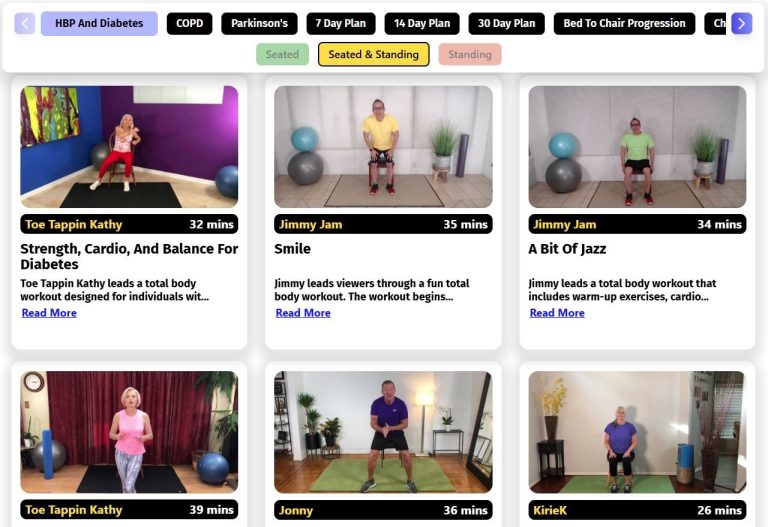The height and width of the screenshot is (527, 768).
Task: Toggle the Seated filter
Action: click(282, 54)
